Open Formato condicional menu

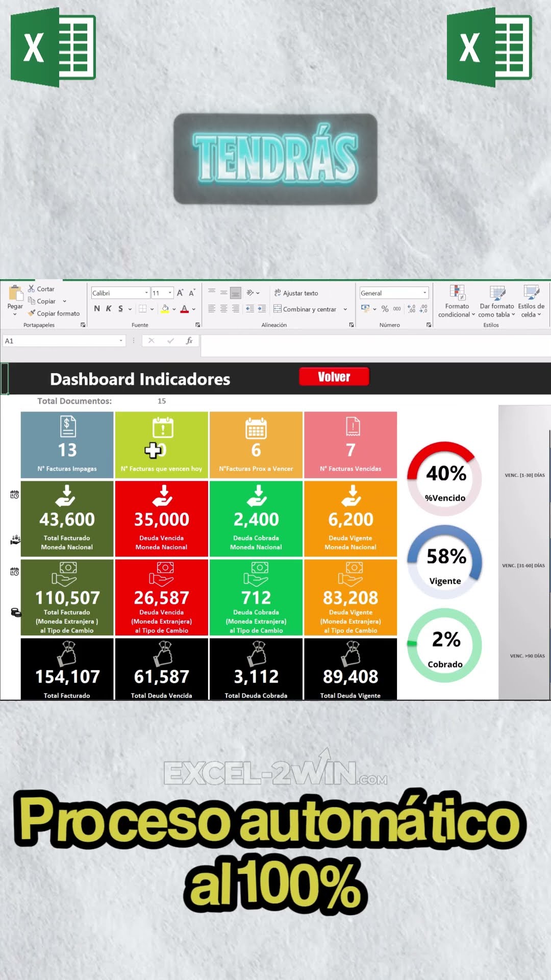click(457, 301)
